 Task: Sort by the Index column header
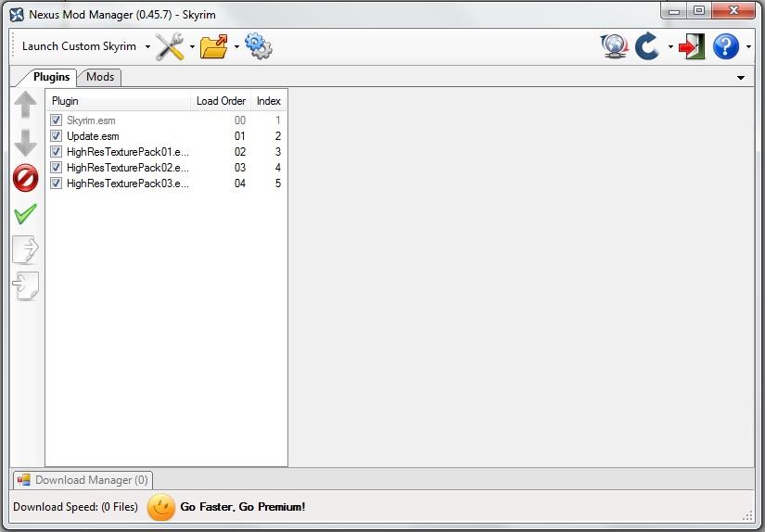(268, 101)
